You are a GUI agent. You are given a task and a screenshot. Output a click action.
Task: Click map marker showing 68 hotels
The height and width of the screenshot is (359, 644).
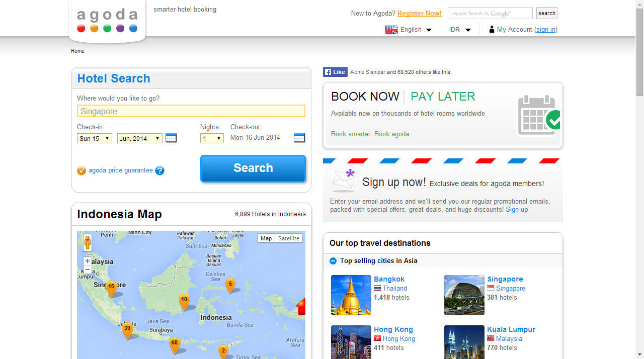(174, 345)
